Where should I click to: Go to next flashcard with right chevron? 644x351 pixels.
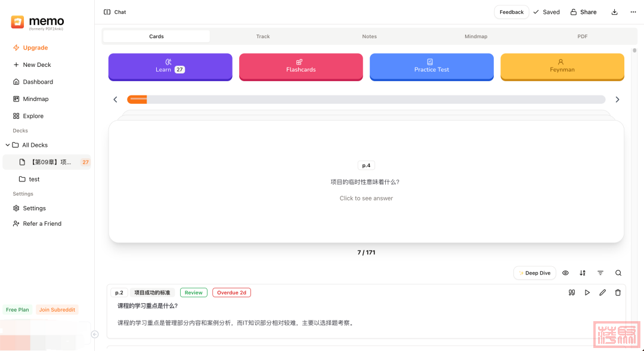(617, 100)
